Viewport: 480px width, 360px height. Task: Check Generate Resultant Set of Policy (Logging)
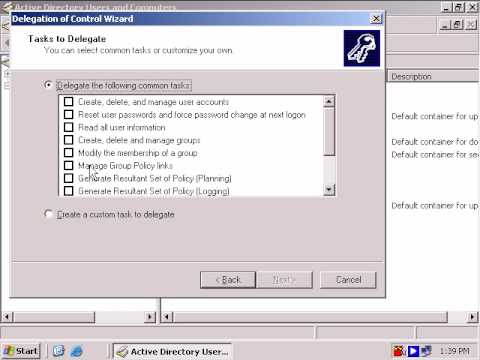coord(69,191)
